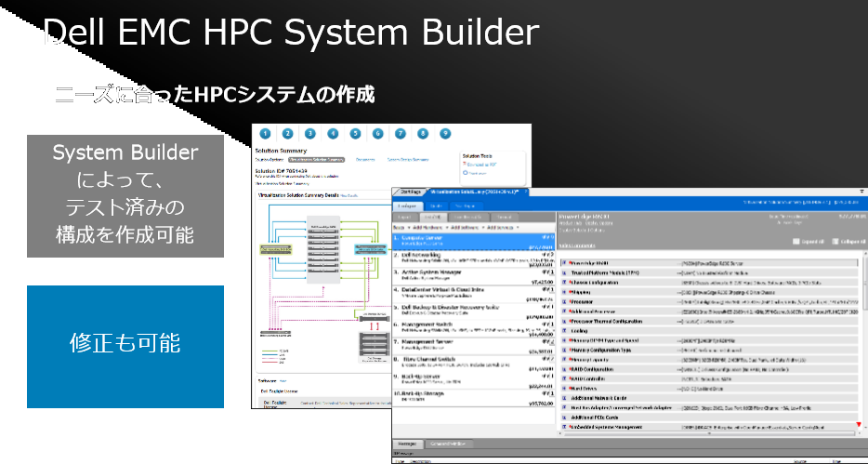This screenshot has height=464, width=868.
Task: Click the Expand all icon
Action: (x=796, y=242)
